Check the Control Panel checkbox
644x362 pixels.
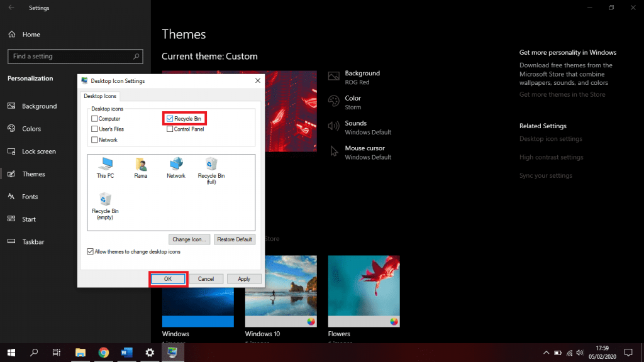point(170,129)
